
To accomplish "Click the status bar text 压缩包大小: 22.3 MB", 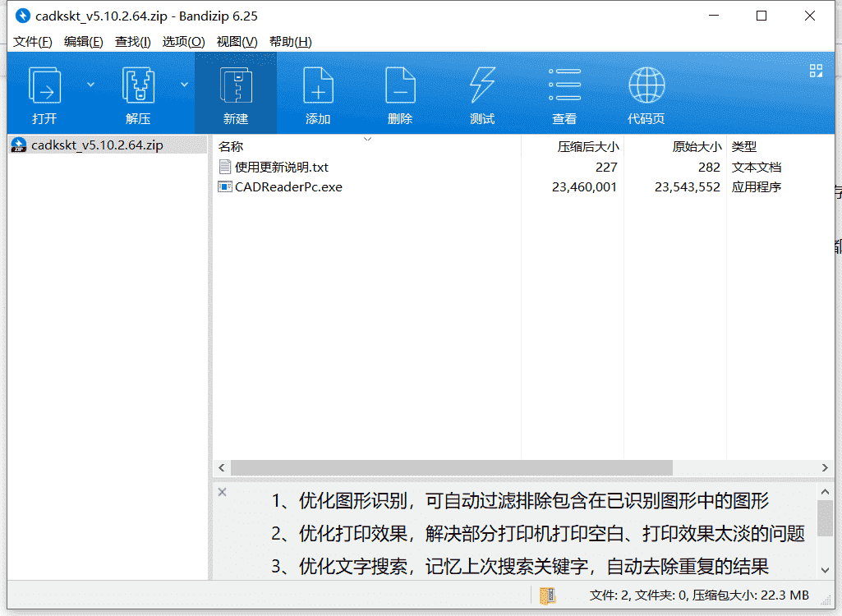I will click(750, 595).
